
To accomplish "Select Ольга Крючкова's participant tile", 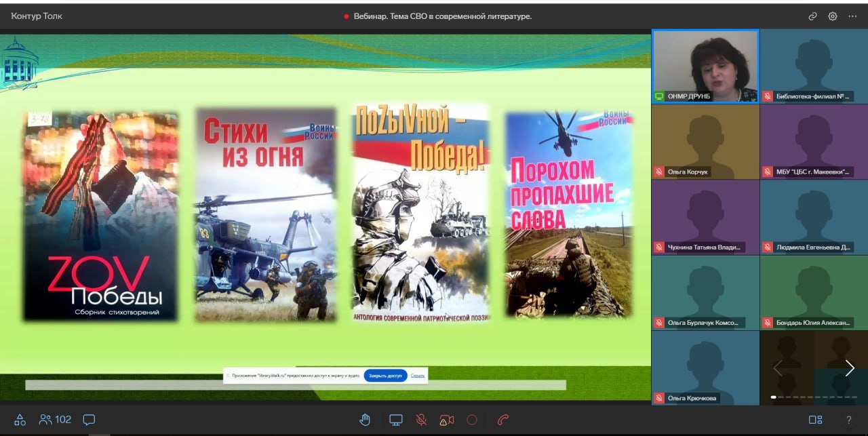I will (705, 368).
